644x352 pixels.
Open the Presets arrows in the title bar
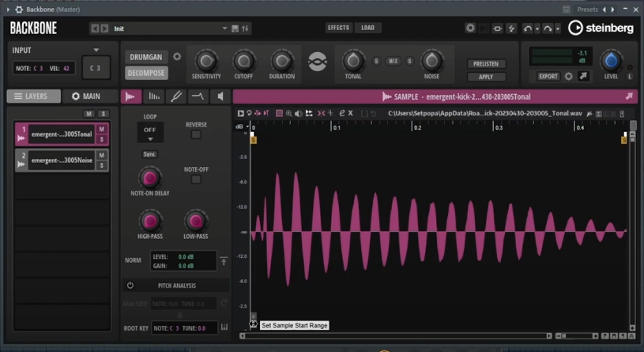click(x=608, y=9)
